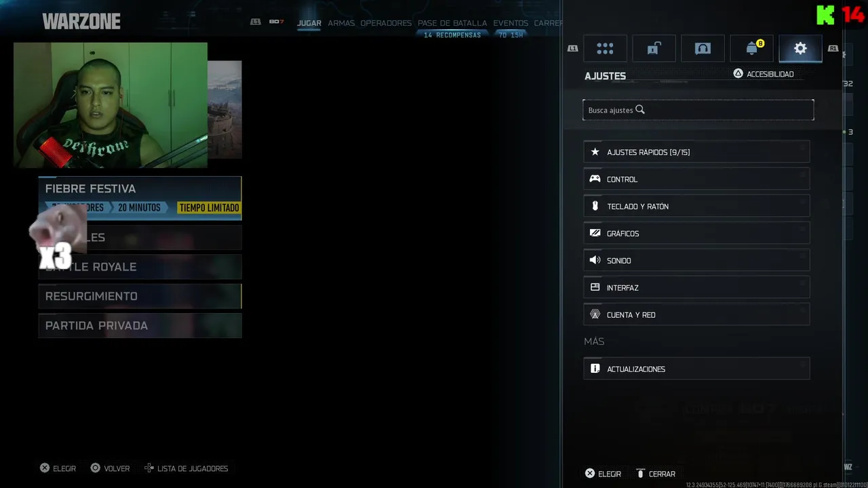The width and height of the screenshot is (868, 488).
Task: Select the Resurgimiento mode
Action: coord(140,296)
